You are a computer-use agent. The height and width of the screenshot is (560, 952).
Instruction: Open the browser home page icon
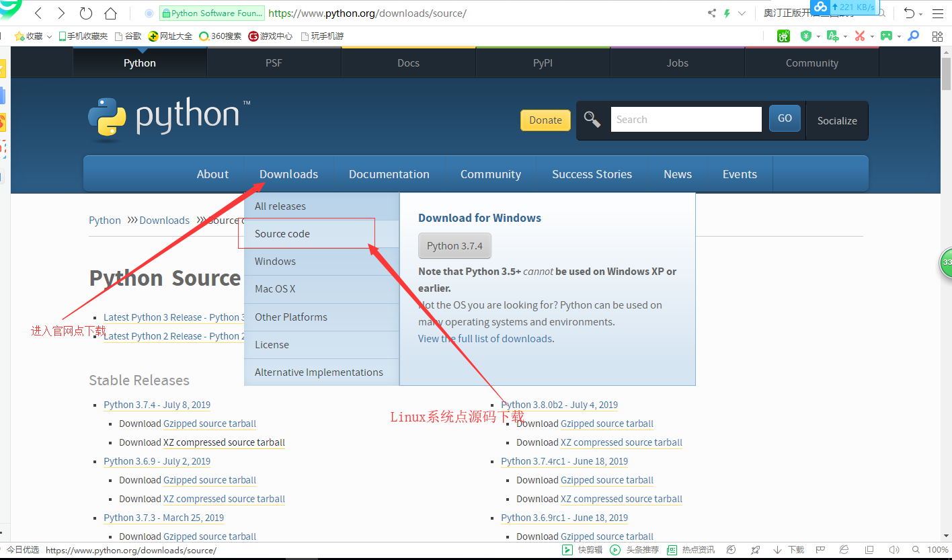pyautogui.click(x=110, y=13)
